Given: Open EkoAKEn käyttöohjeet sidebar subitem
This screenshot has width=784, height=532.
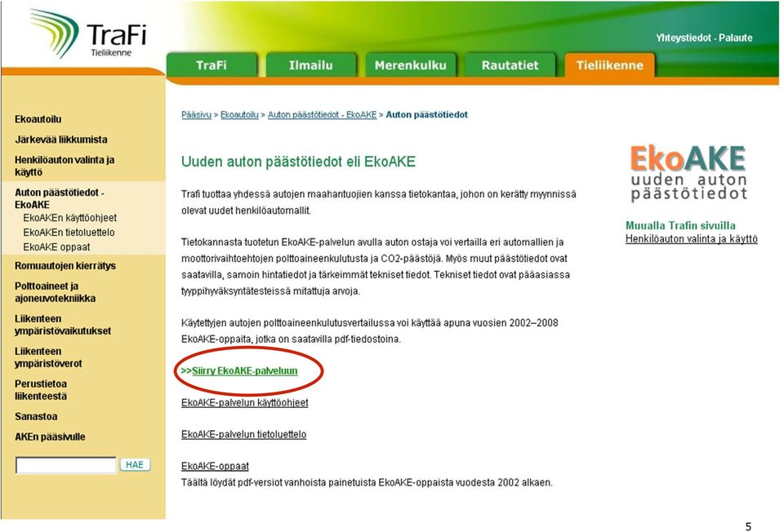Looking at the screenshot, I should (x=69, y=218).
